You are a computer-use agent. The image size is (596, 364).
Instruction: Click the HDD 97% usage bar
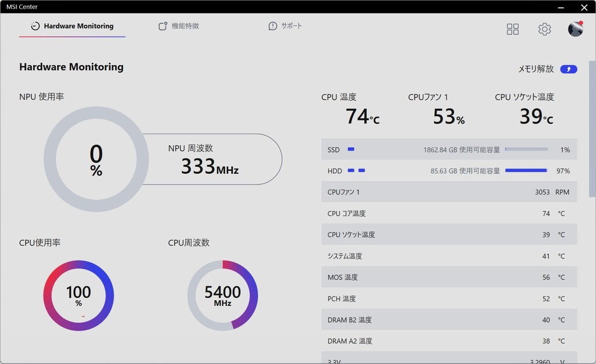tap(526, 170)
